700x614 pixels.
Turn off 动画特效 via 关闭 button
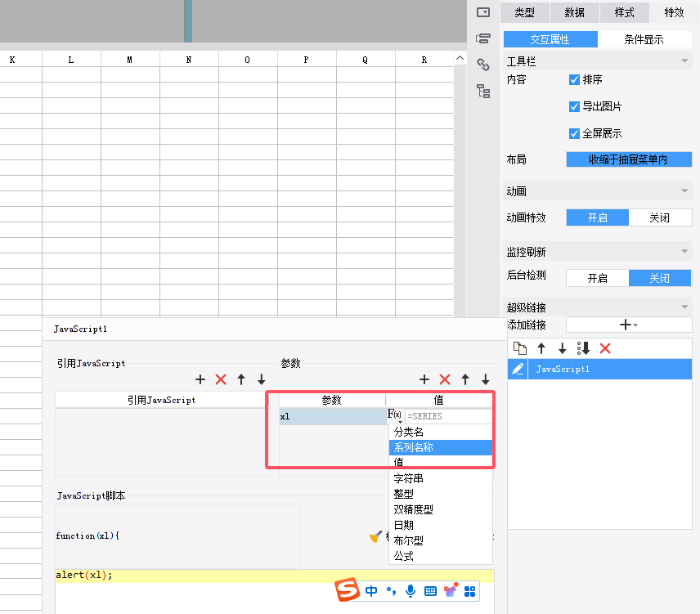point(660,217)
